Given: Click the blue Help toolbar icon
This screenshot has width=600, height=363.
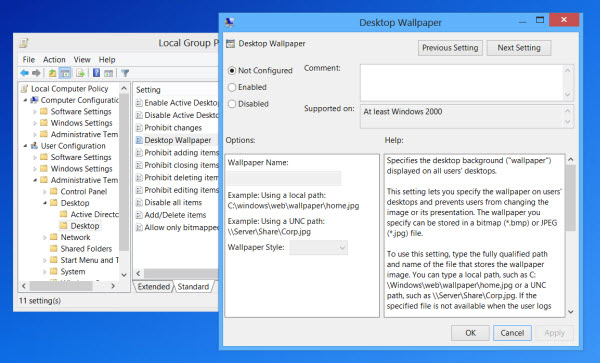Looking at the screenshot, I should (96, 73).
